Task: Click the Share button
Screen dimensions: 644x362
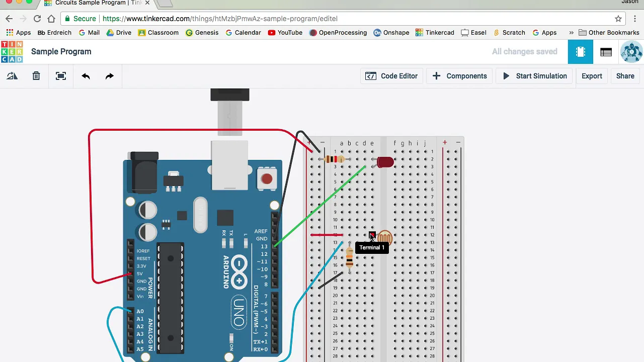Action: (x=625, y=76)
